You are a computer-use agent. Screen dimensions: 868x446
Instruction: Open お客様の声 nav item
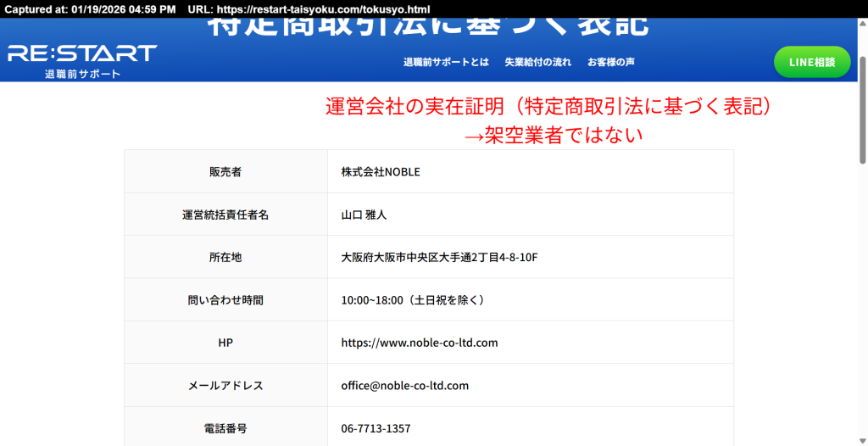pos(611,62)
